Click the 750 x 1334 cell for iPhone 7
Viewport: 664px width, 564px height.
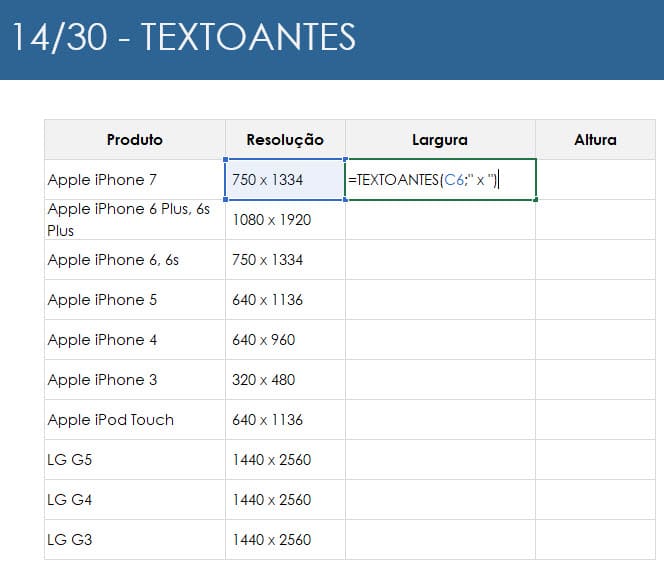coord(285,180)
